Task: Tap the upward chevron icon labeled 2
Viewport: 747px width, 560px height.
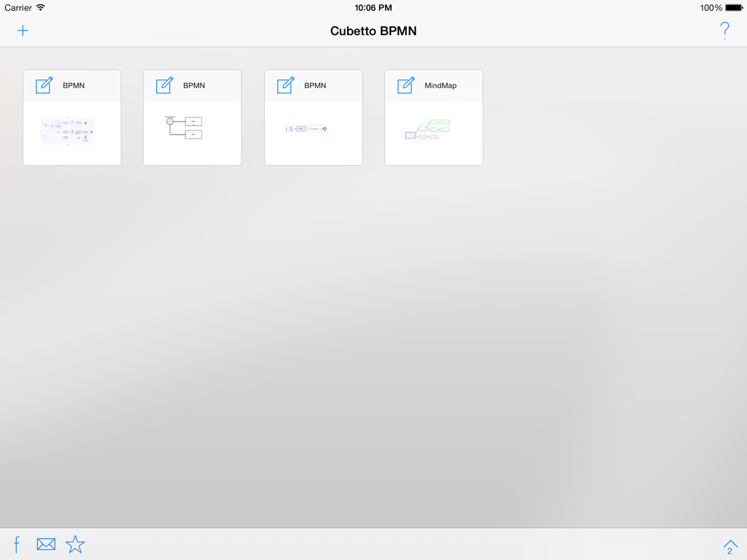Action: (729, 546)
